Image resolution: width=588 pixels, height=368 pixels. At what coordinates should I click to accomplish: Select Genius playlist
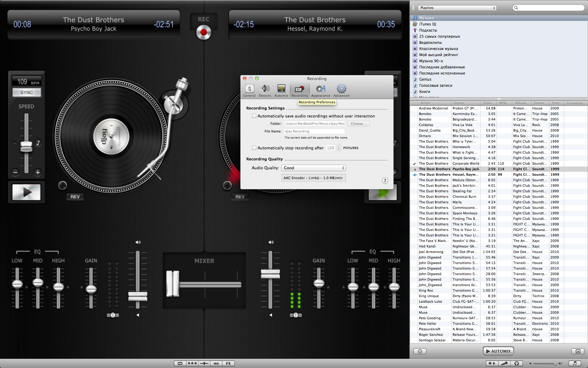pos(499,79)
